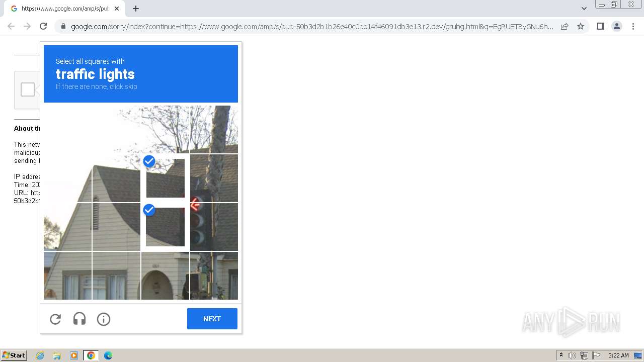Open the volume speaker tray icon
Screen dimensions: 644x362
tap(572, 355)
